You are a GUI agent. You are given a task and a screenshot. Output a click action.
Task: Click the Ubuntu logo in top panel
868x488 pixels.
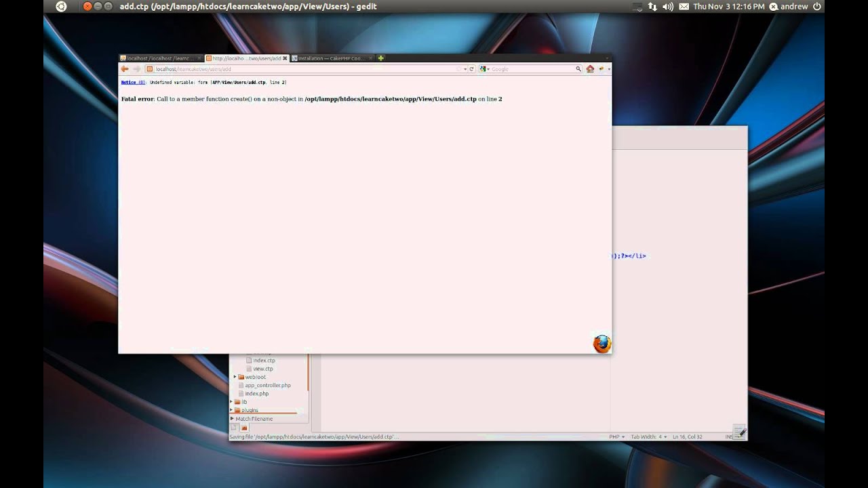click(61, 6)
